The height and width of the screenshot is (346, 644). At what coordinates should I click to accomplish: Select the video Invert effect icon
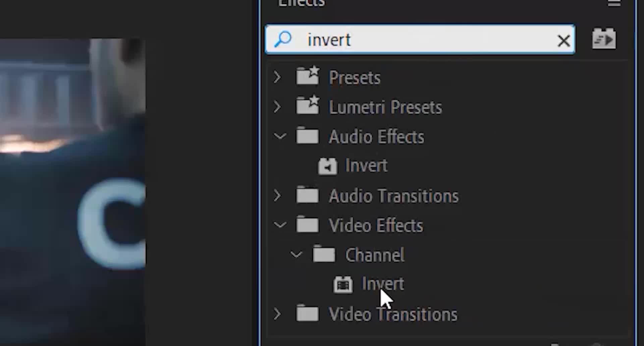point(343,285)
